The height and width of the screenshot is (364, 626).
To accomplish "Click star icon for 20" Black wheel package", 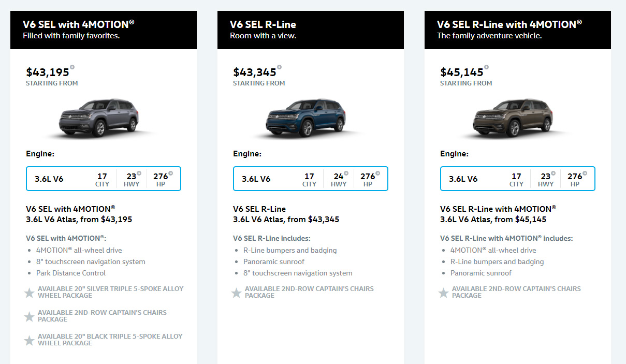I will click(30, 341).
